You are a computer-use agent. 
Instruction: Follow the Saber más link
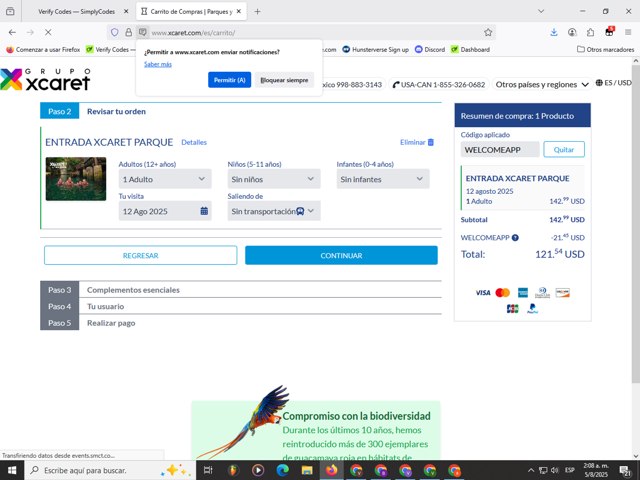click(x=158, y=64)
